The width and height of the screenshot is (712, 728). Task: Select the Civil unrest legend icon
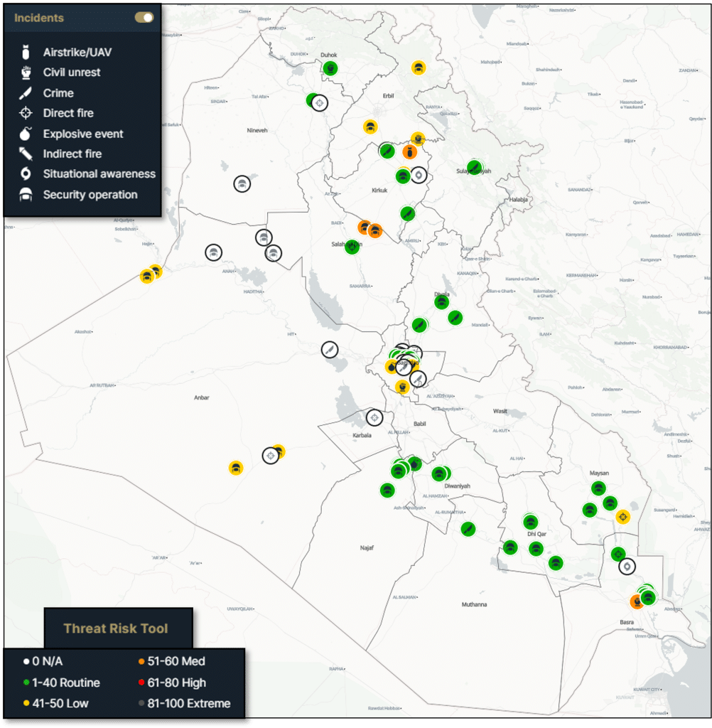click(x=26, y=72)
